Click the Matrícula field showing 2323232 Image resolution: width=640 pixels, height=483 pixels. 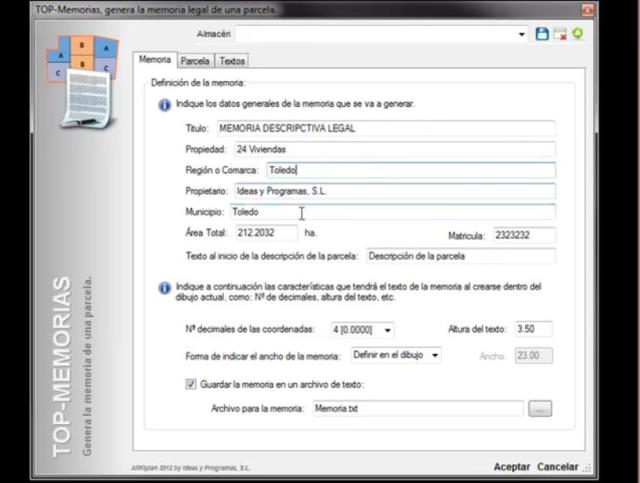524,235
